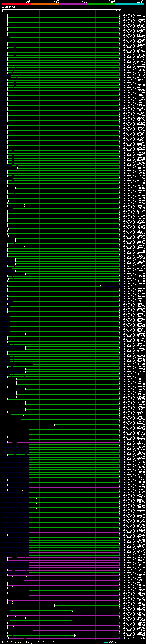
Task: Click the UniRef100_O22645 label
Action: coord(133,337)
